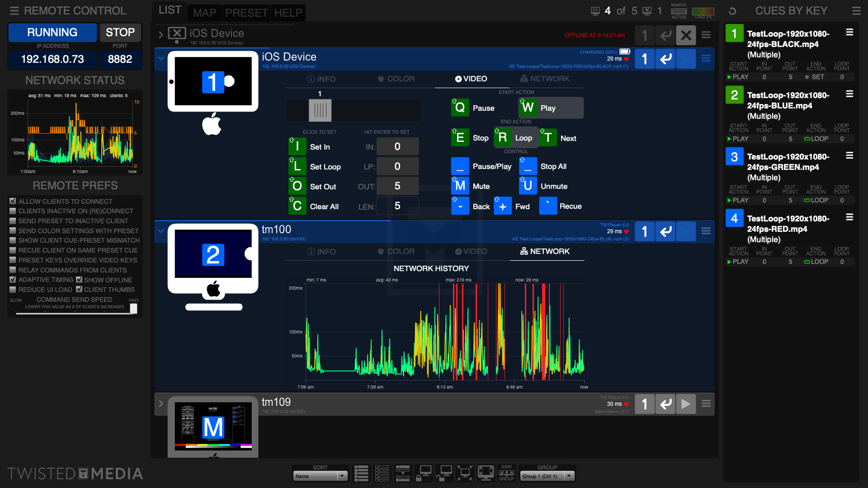This screenshot has width=868, height=488.
Task: Click the unlock clients monitor icon
Action: pos(444,473)
